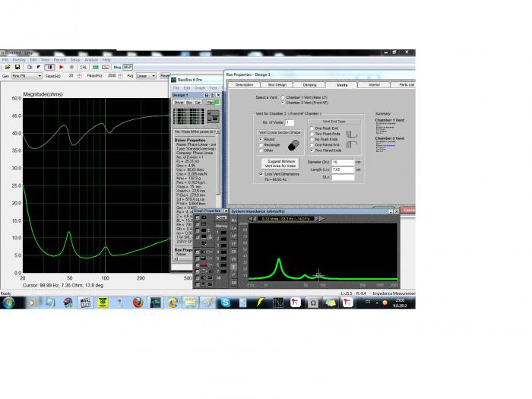This screenshot has height=399, width=532.
Task: Open the Record menu
Action: [x=60, y=60]
